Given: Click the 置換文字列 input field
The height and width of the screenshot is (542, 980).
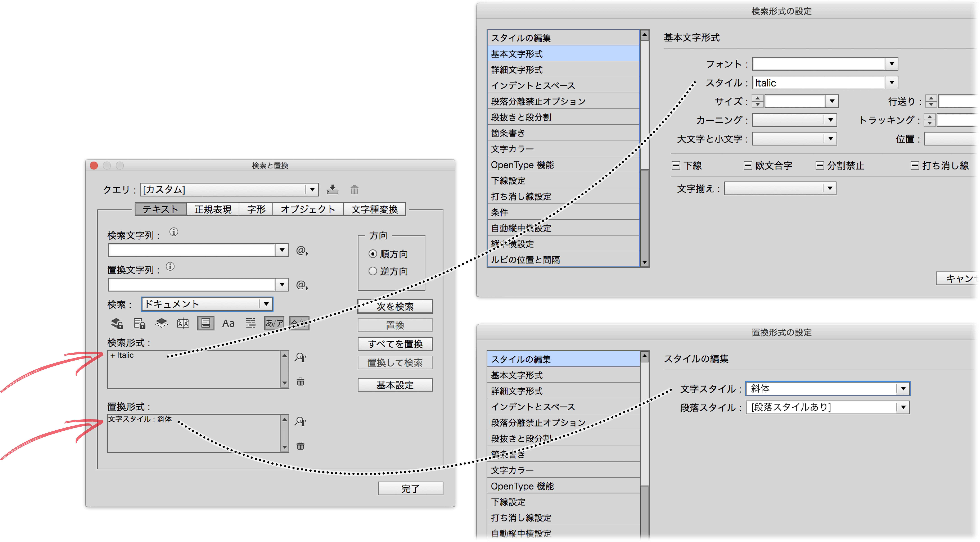Looking at the screenshot, I should (192, 285).
